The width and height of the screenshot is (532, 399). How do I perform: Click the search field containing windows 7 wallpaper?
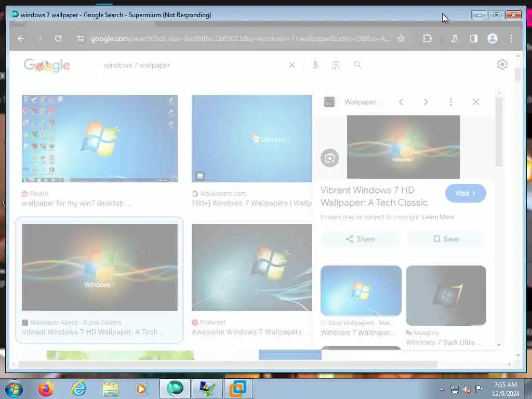tap(193, 65)
